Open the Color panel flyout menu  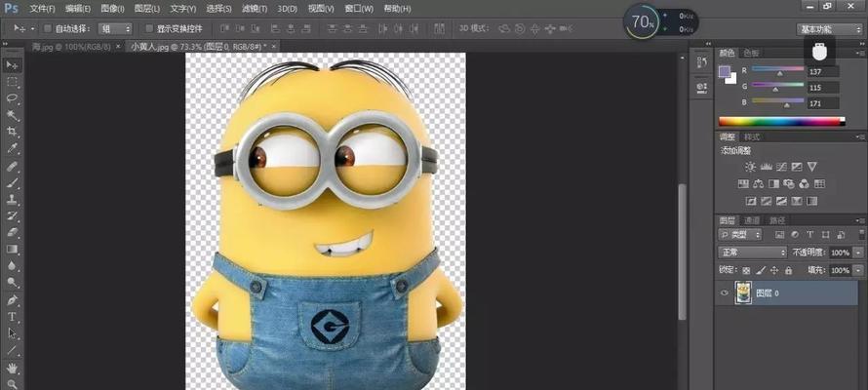tap(861, 53)
